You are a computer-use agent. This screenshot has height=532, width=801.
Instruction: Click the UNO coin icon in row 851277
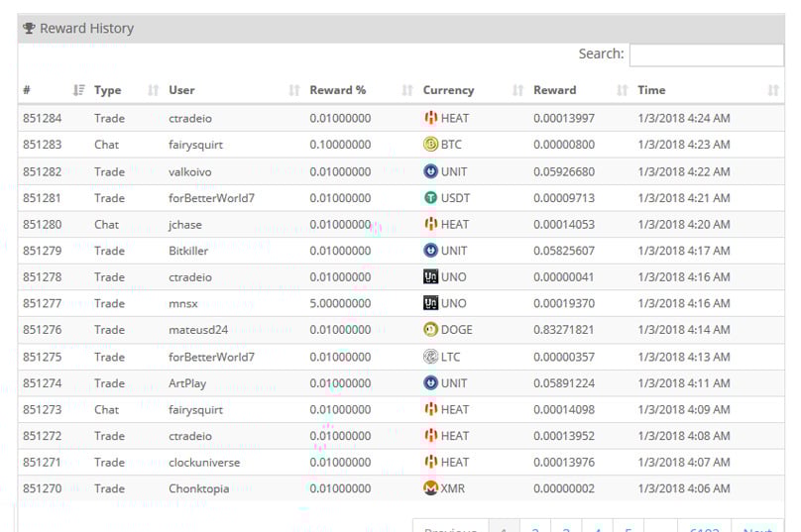(430, 303)
